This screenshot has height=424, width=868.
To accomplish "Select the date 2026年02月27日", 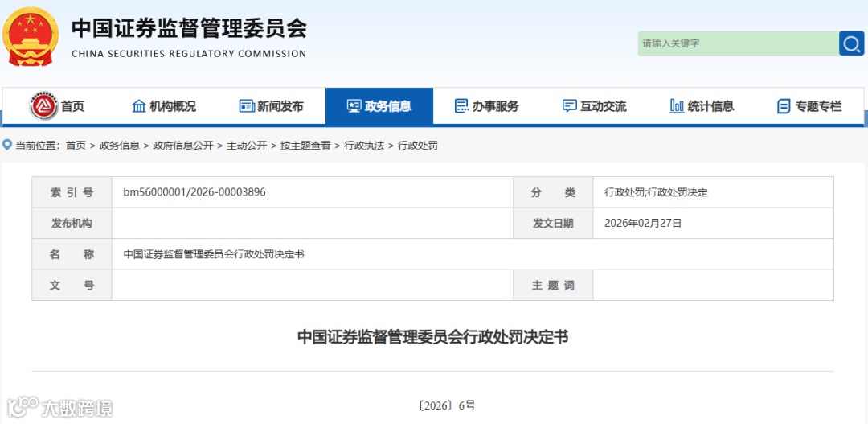I will tap(643, 224).
